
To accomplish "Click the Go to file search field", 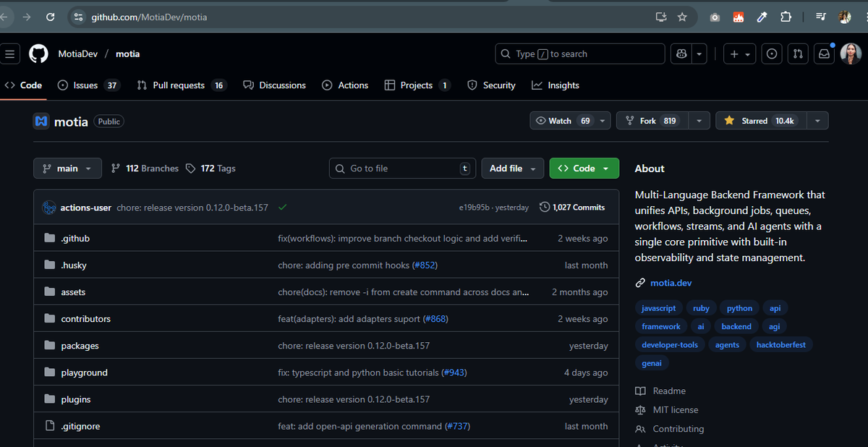I will pyautogui.click(x=402, y=168).
